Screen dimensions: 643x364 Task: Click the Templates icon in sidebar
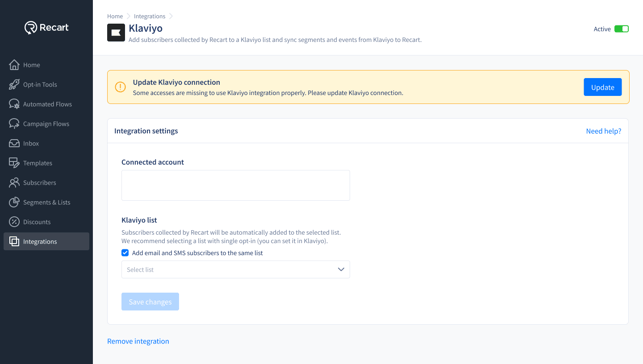tap(14, 163)
